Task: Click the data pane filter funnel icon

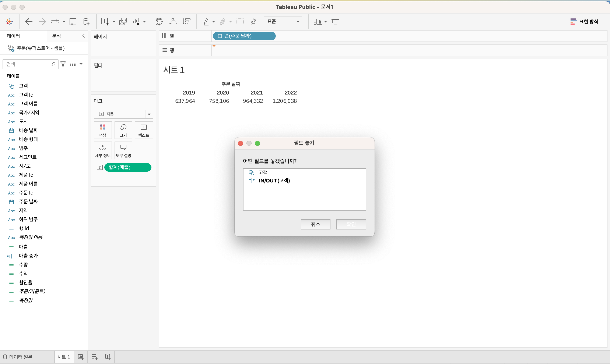Action: pos(63,64)
